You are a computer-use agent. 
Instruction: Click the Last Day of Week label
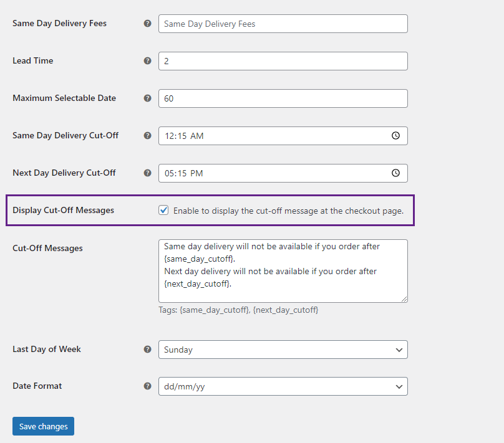point(47,350)
